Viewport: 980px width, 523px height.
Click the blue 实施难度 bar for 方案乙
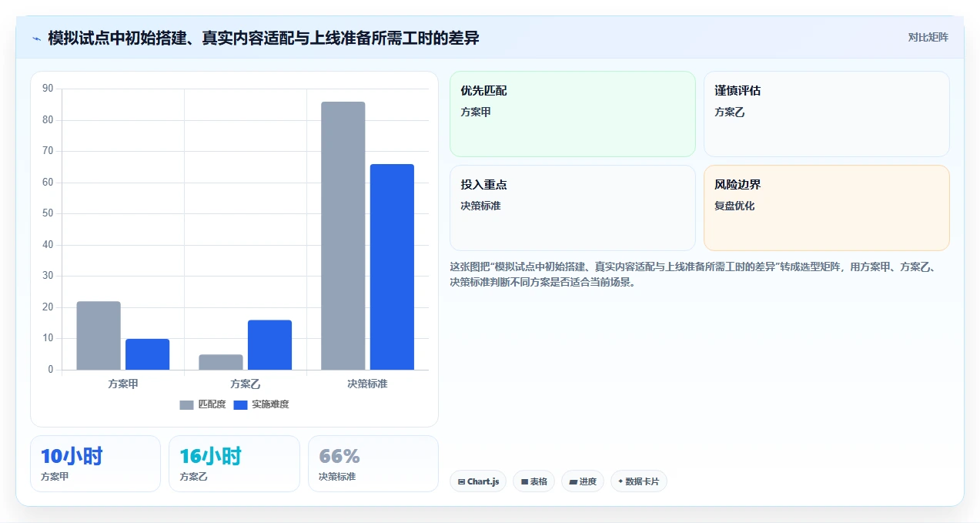click(269, 345)
